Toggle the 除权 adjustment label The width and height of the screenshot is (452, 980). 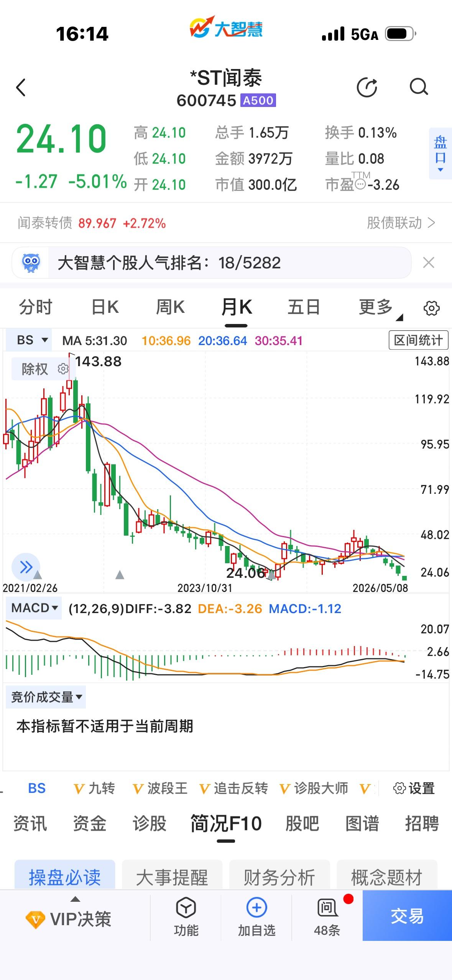[x=35, y=369]
